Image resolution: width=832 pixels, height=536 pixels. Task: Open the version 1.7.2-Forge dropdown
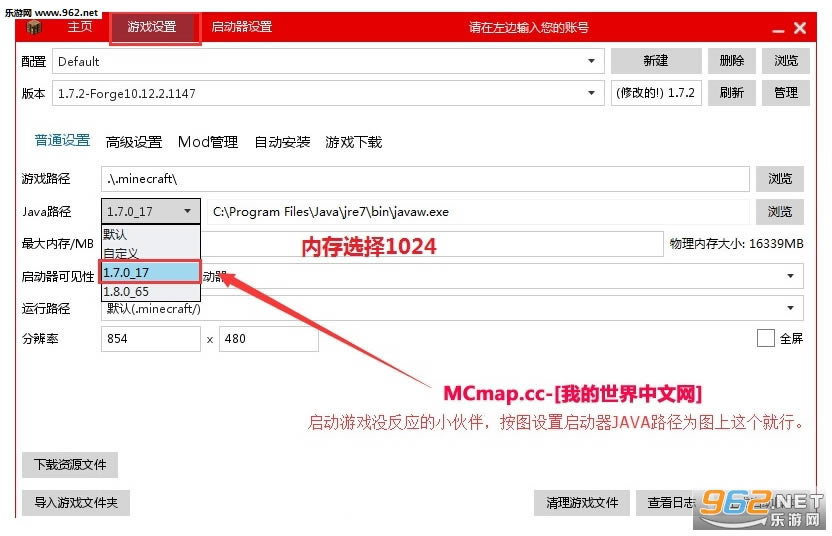coord(591,93)
